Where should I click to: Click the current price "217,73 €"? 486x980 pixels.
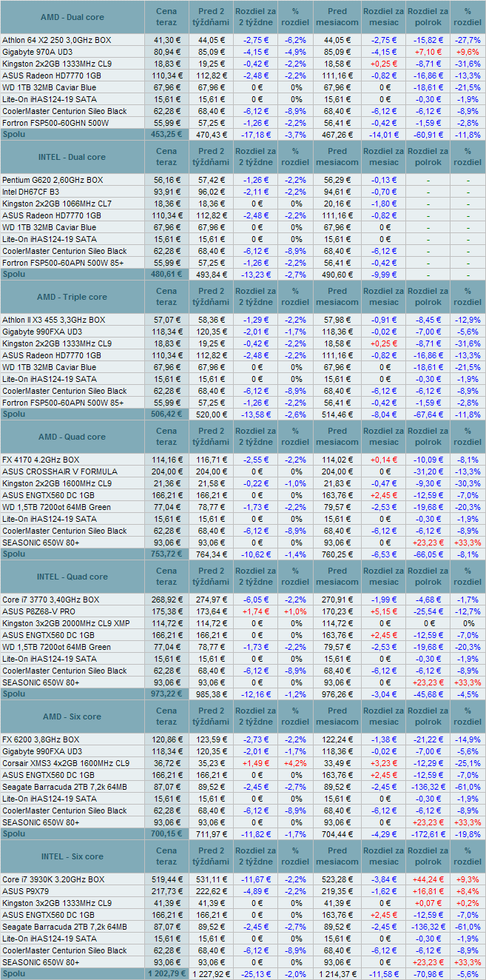[x=167, y=892]
